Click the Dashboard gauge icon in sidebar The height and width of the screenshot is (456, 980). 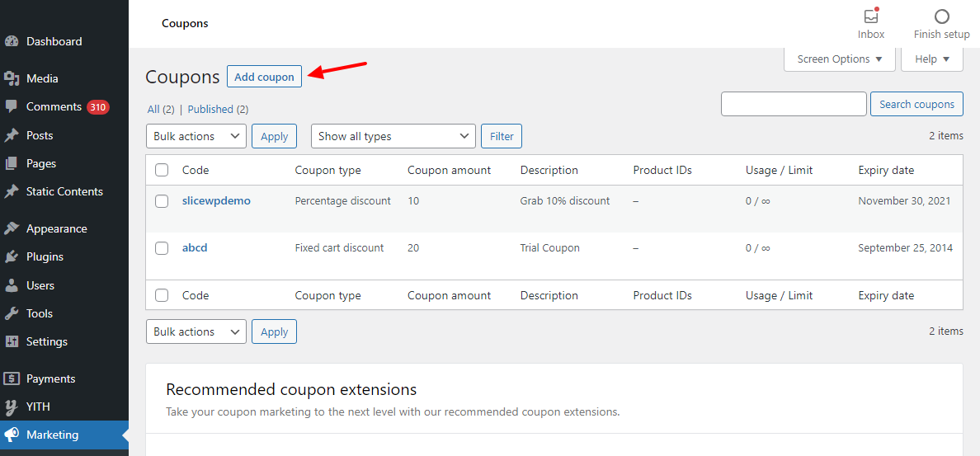[12, 41]
